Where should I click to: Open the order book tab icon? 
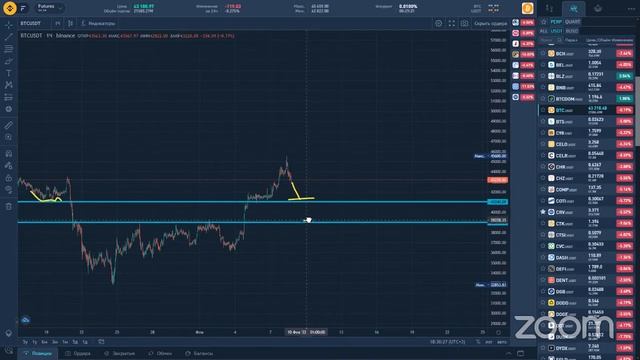coord(549,9)
